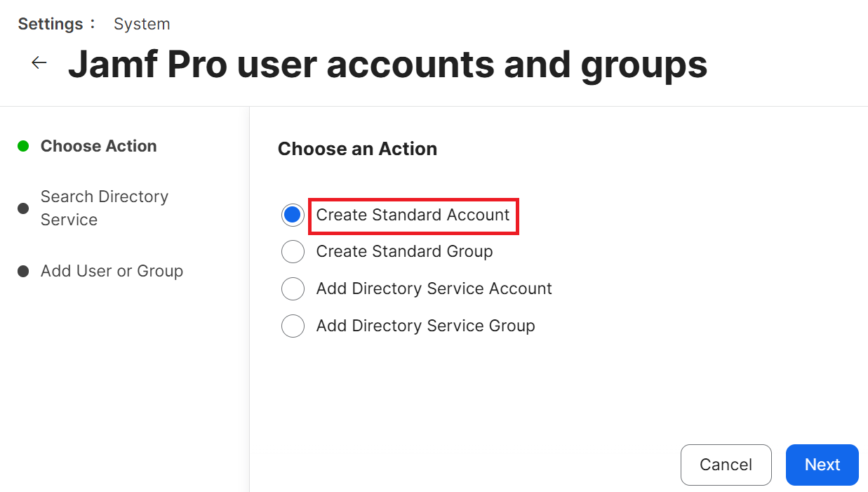The height and width of the screenshot is (492, 868).
Task: Go to Search Directory Service step
Action: (x=105, y=208)
